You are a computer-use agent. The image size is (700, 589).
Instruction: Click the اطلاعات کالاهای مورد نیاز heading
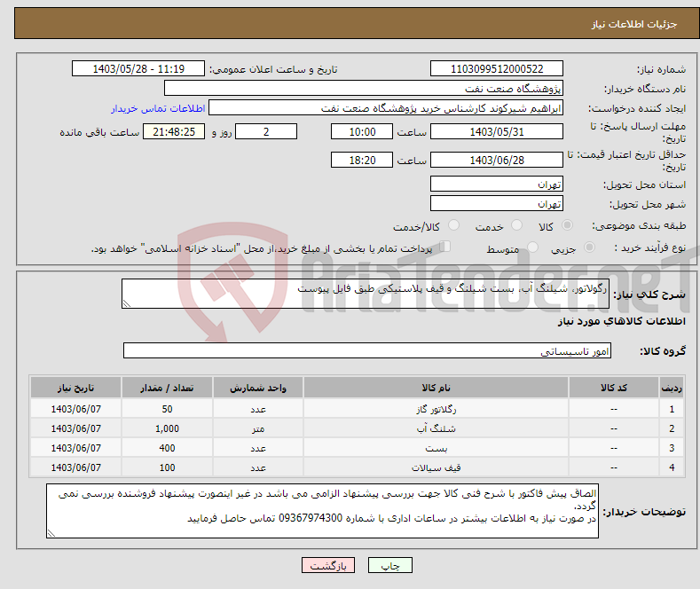pos(621,321)
